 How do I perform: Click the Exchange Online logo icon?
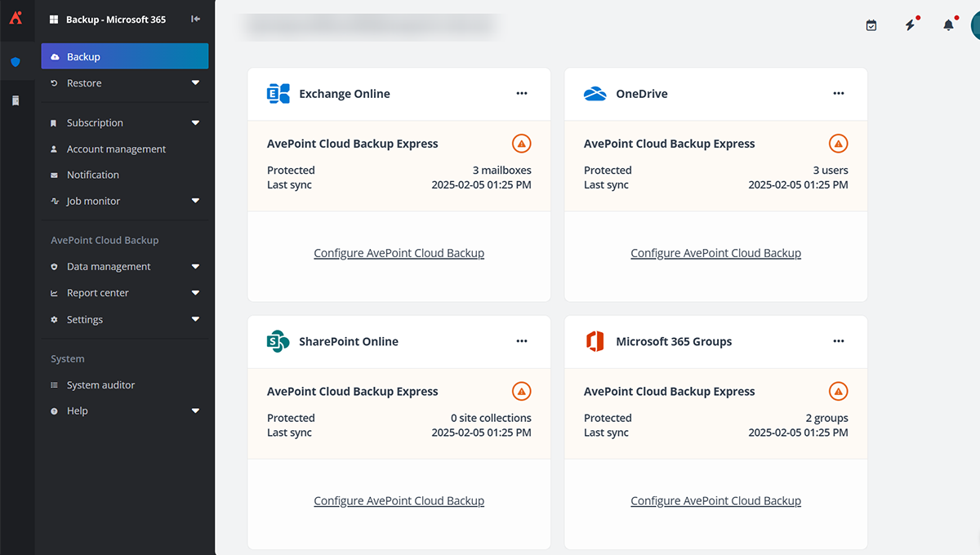tap(278, 94)
